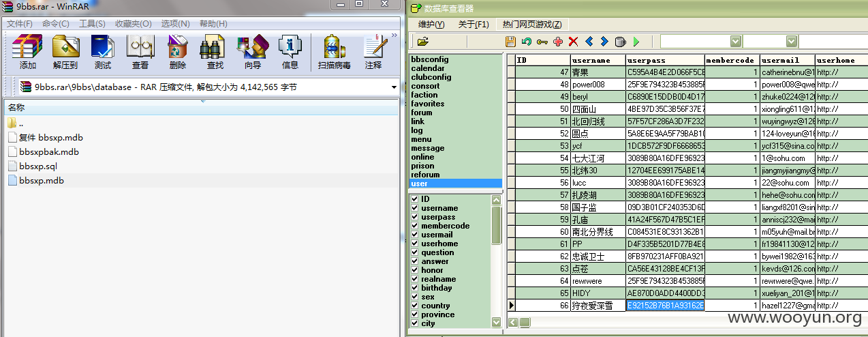The image size is (868, 337).
Task: Click the horizontal scrollbar left arrow of the data grid
Action: (514, 322)
